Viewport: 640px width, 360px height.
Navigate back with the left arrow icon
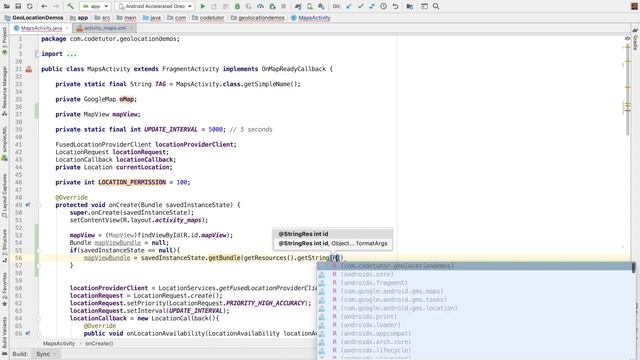44,6
